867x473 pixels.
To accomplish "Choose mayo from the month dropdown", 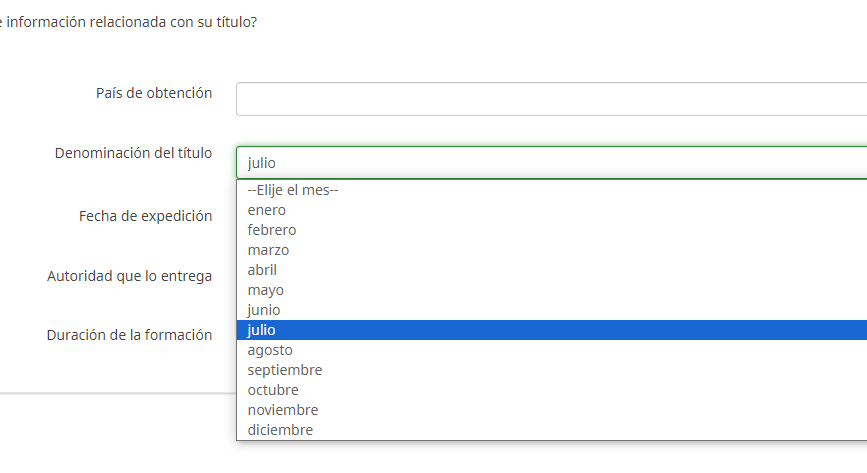I will click(265, 290).
